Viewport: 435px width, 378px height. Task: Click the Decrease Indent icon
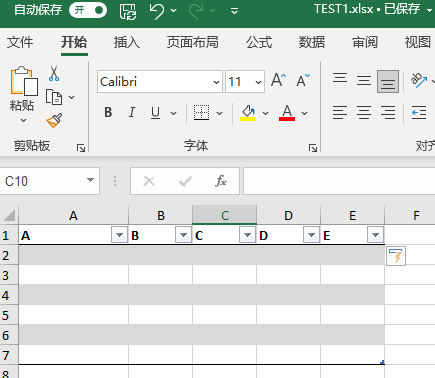(419, 113)
